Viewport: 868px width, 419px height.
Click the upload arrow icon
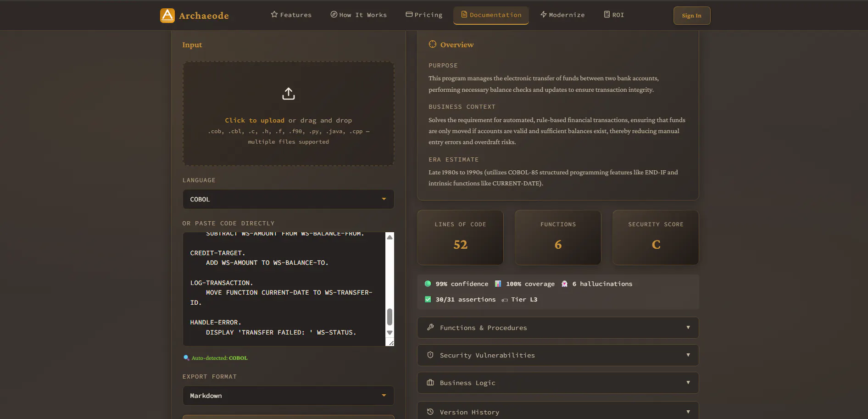[289, 94]
